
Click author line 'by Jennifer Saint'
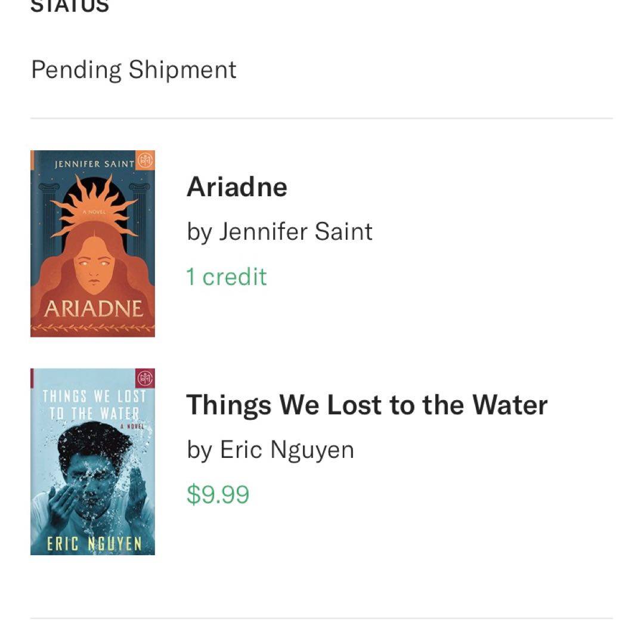[x=280, y=231]
